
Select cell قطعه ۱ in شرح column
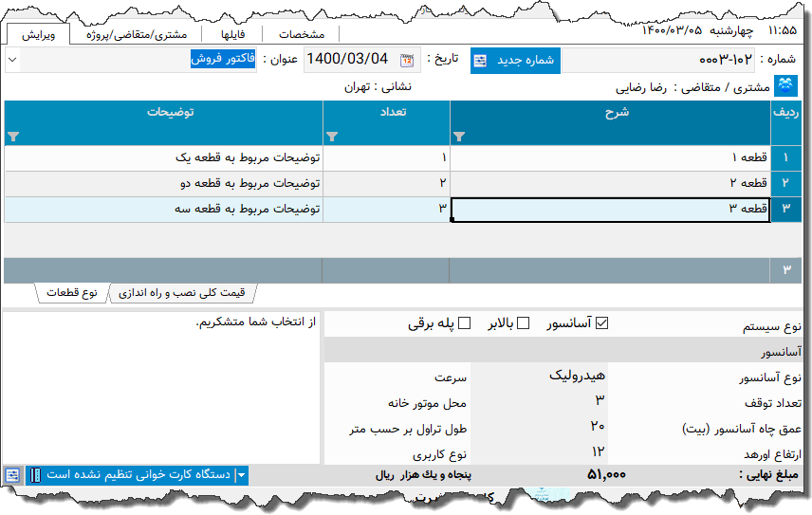[x=611, y=157]
